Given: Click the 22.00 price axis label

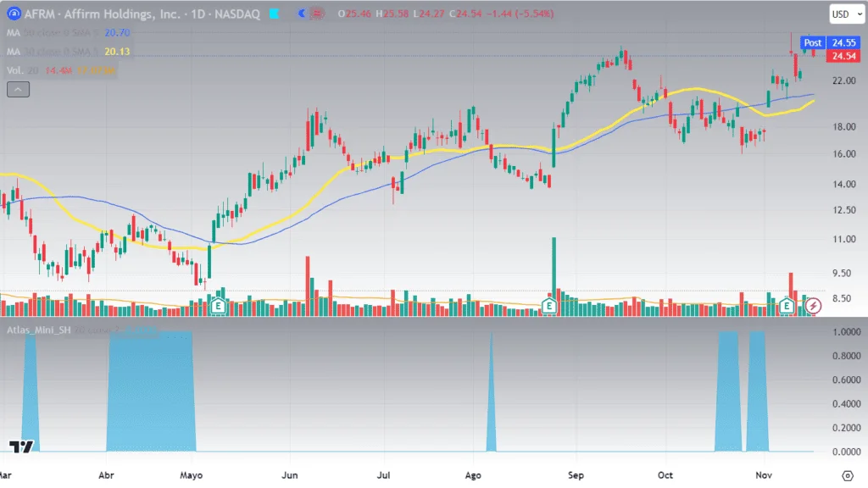Looking at the screenshot, I should [843, 80].
